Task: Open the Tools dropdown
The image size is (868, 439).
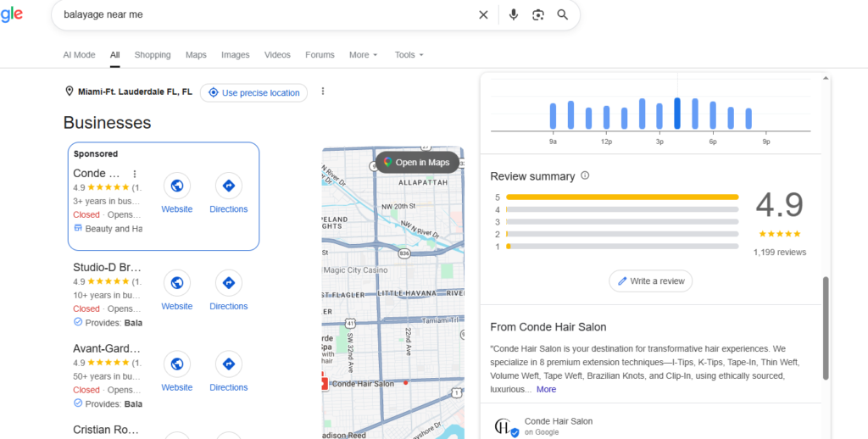Action: (x=409, y=55)
